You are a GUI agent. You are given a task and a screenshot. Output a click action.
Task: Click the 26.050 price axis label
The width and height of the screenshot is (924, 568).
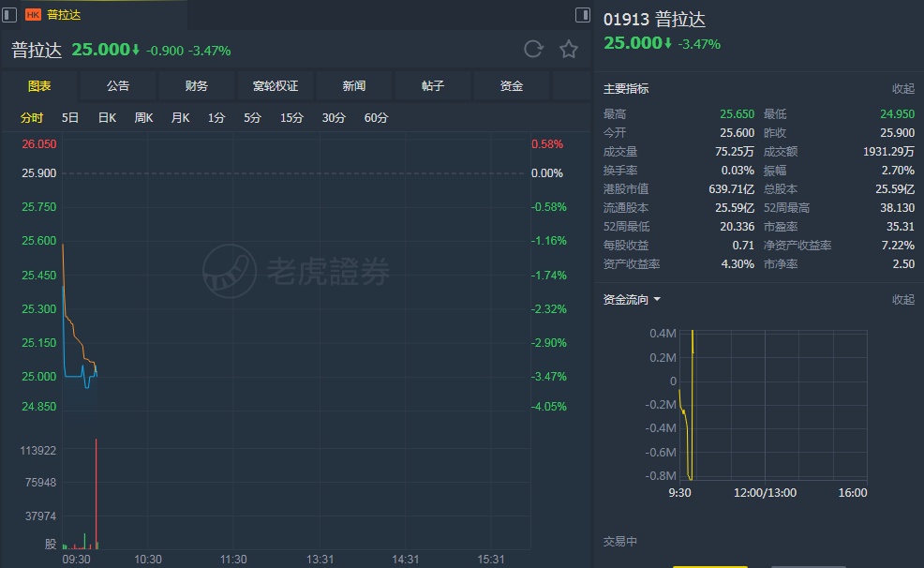[x=39, y=144]
